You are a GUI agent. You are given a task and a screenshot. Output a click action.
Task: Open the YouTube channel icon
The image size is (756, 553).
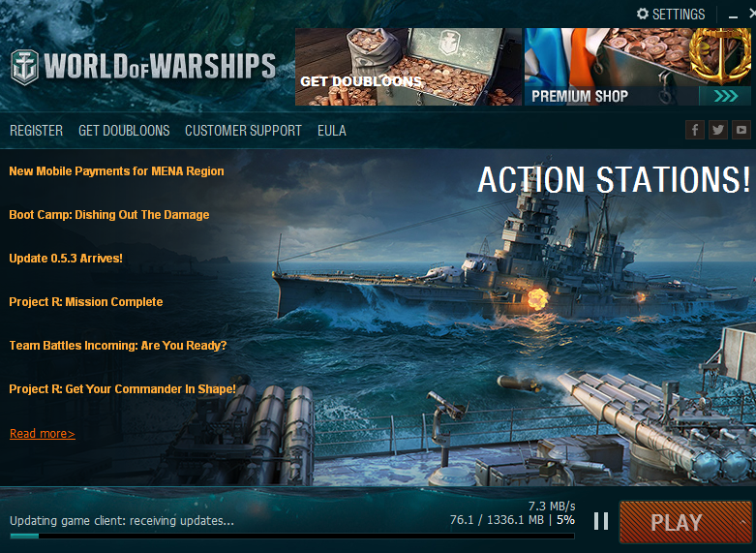(x=741, y=130)
